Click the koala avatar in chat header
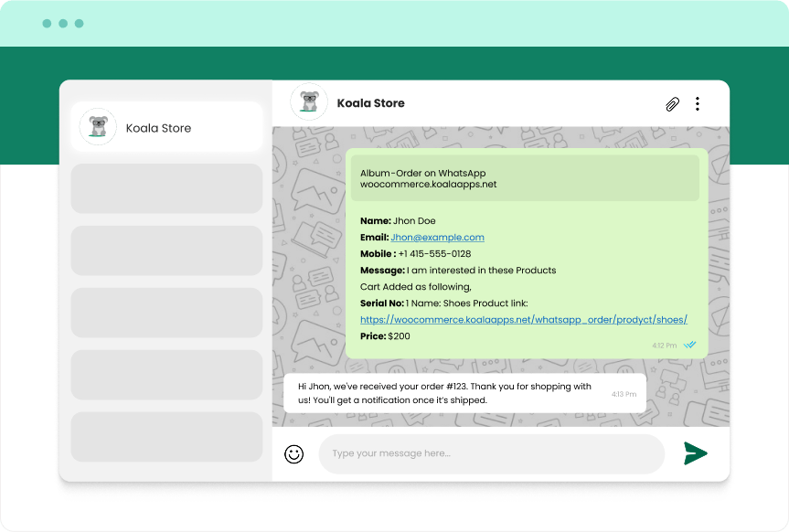 pyautogui.click(x=309, y=102)
